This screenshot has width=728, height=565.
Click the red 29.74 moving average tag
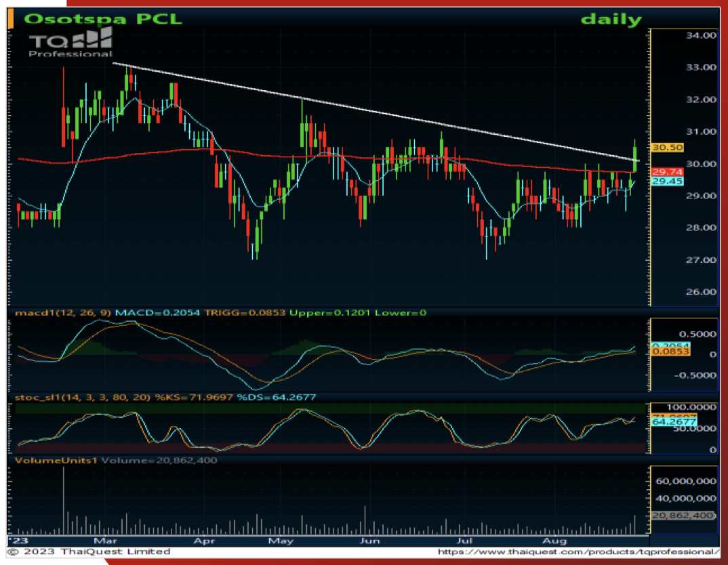point(667,172)
